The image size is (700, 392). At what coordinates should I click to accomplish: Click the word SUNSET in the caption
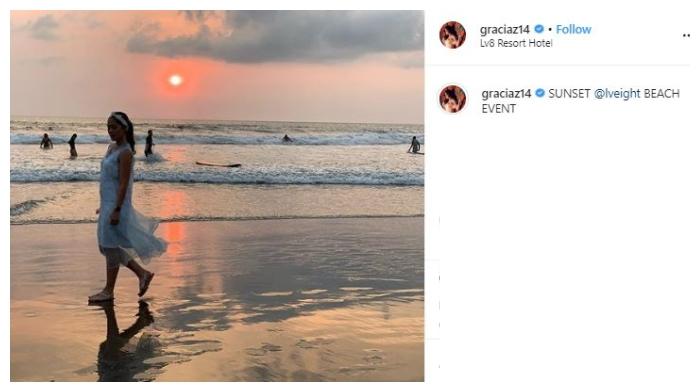pos(569,94)
